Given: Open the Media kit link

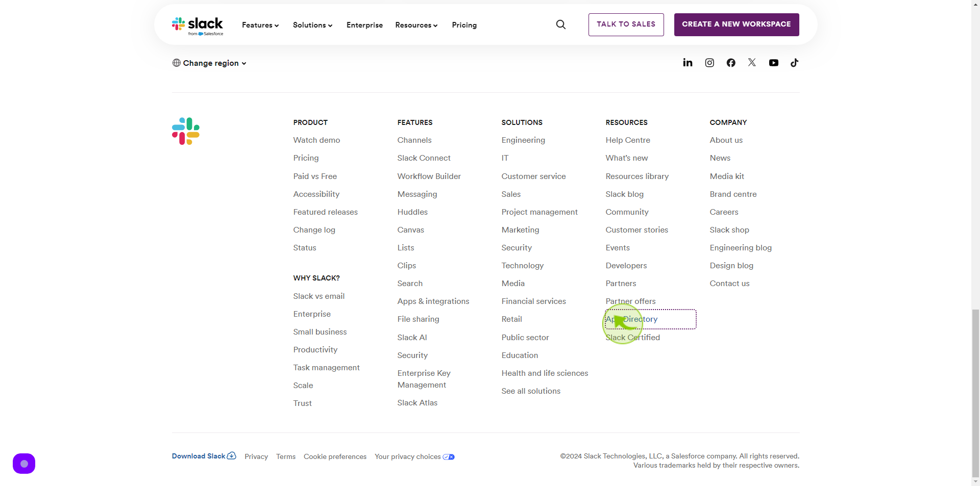Looking at the screenshot, I should click(727, 176).
